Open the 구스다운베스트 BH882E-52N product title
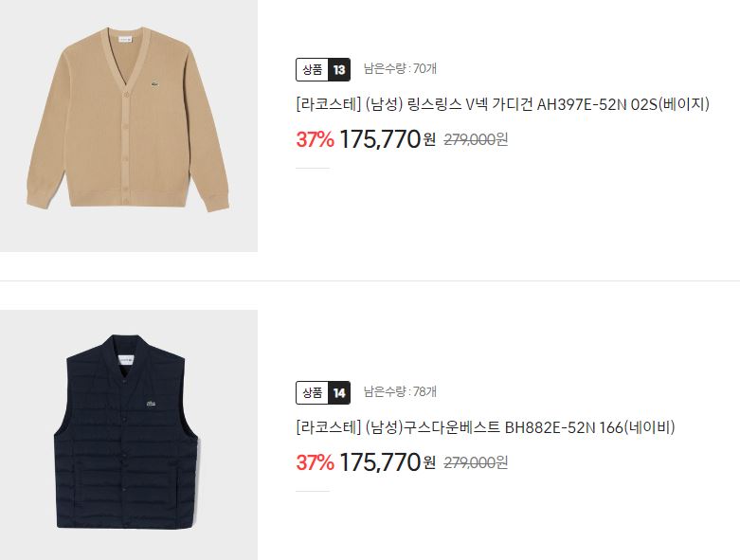 (486, 427)
